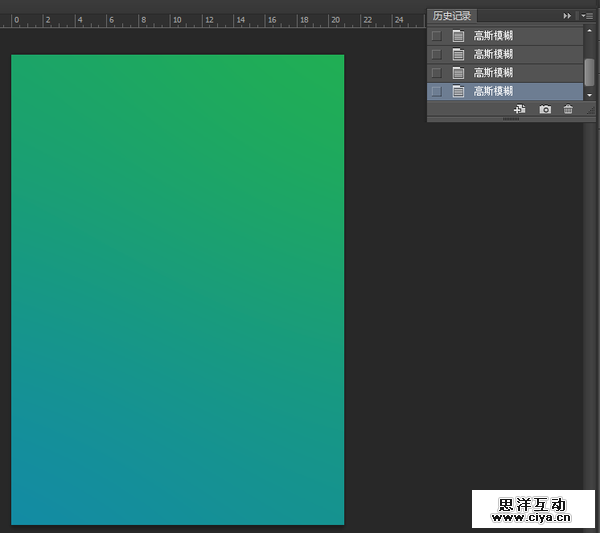The image size is (600, 533).
Task: Toggle history brush source box on highlighted state
Action: click(436, 91)
